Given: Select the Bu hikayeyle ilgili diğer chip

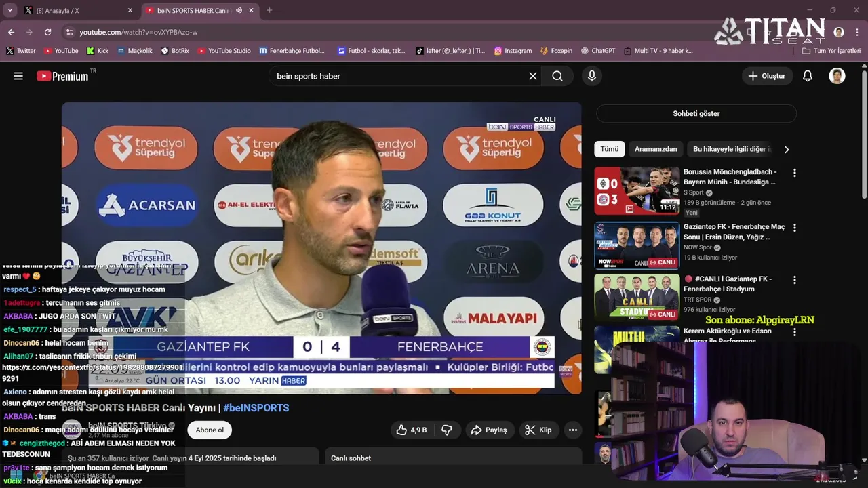Looking at the screenshot, I should pos(729,149).
